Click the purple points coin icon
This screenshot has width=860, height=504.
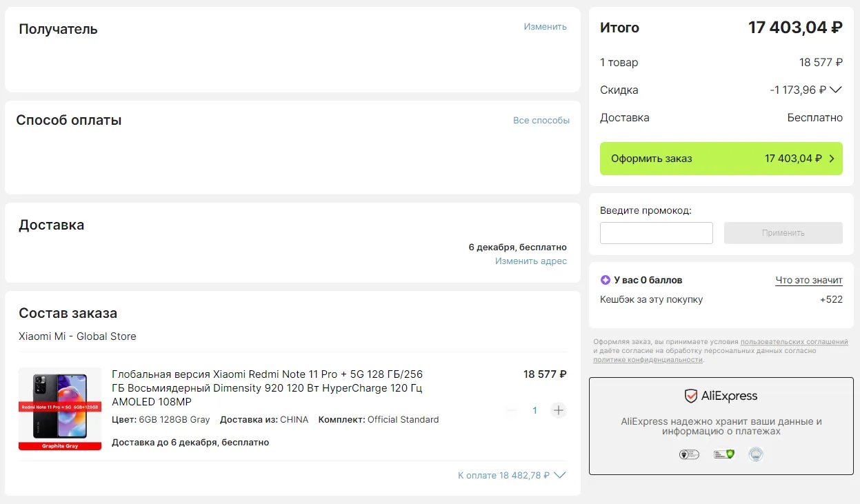(x=606, y=280)
